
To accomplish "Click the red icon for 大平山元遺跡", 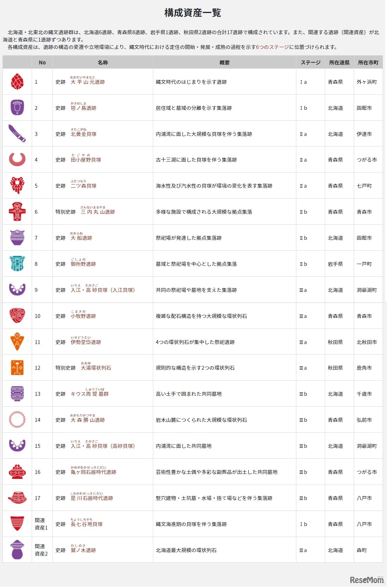I will pyautogui.click(x=17, y=82).
